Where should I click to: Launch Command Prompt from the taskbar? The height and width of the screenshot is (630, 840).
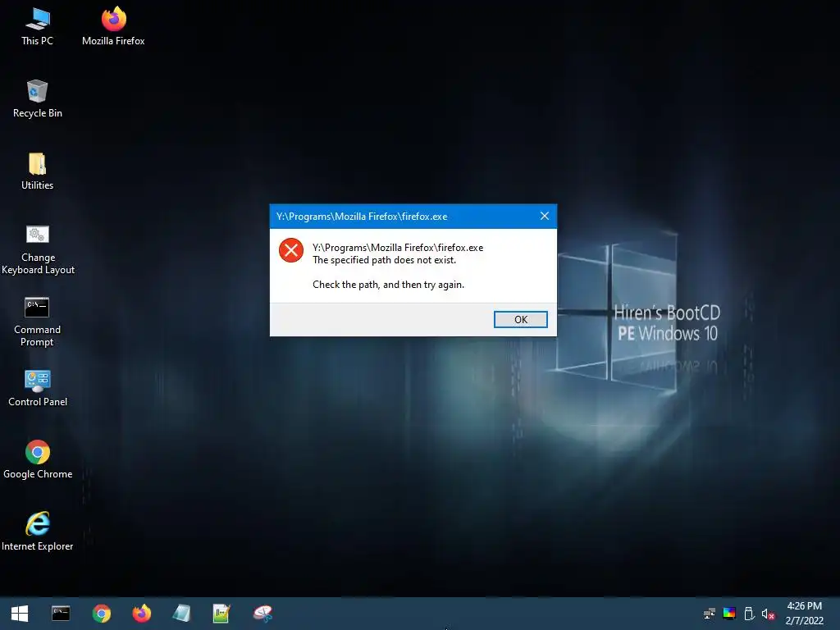point(61,614)
